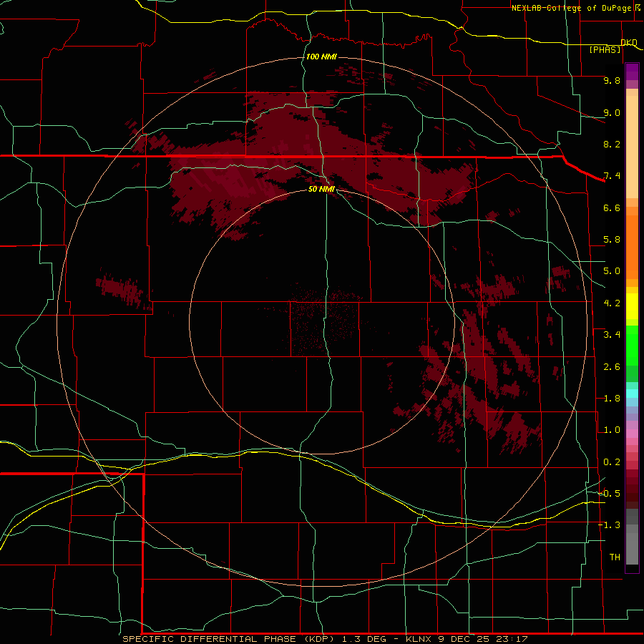Click the 9.8 scale value
The image size is (644, 644).
[612, 80]
